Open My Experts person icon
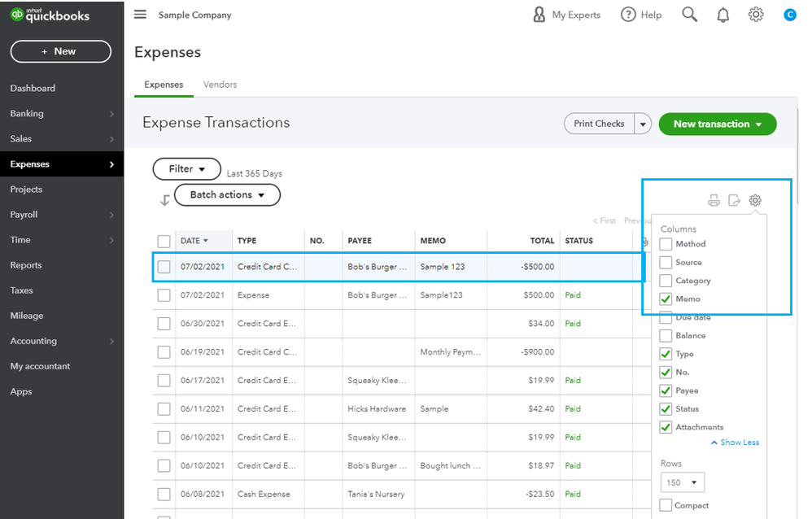The height and width of the screenshot is (519, 812). click(539, 15)
